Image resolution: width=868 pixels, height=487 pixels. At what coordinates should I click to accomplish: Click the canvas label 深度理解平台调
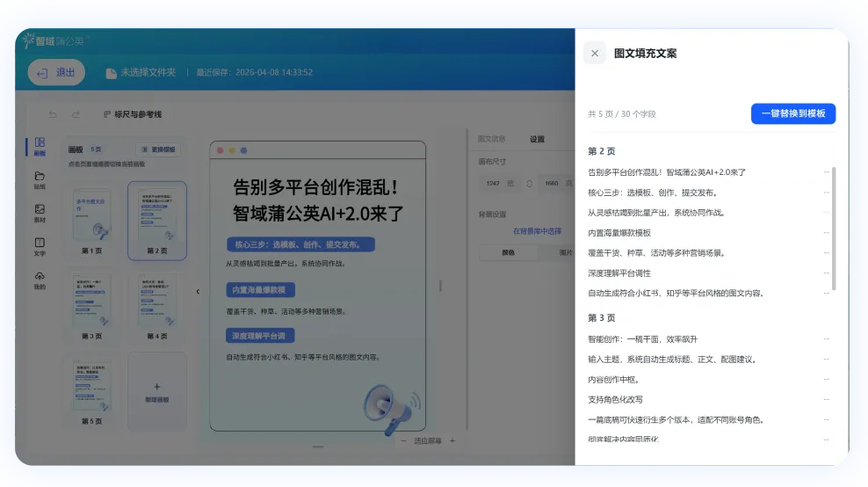[x=260, y=336]
